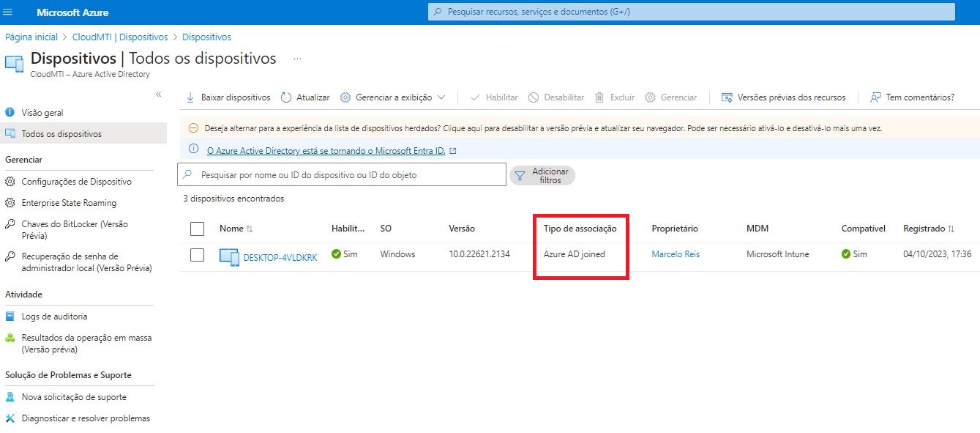This screenshot has height=433, width=980.
Task: Click Tem comentários? feedback icon
Action: click(x=875, y=97)
